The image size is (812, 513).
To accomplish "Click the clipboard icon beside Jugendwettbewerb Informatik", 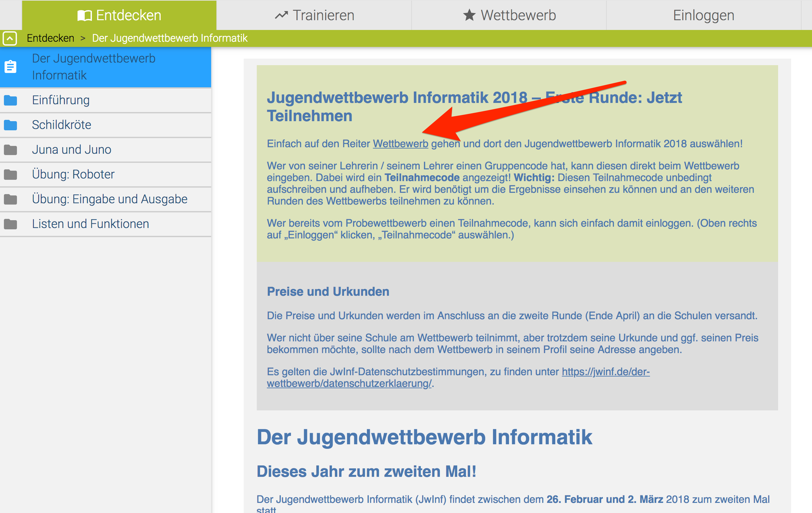I will coord(10,67).
